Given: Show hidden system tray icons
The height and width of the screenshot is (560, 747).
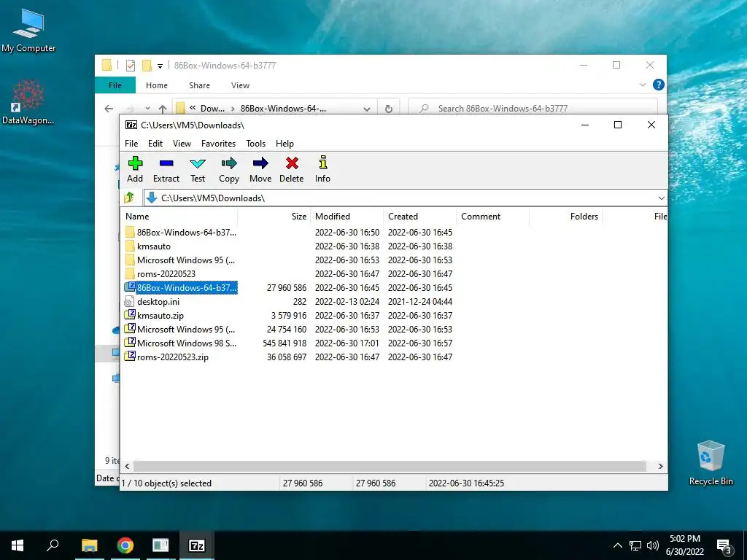Looking at the screenshot, I should pyautogui.click(x=617, y=545).
